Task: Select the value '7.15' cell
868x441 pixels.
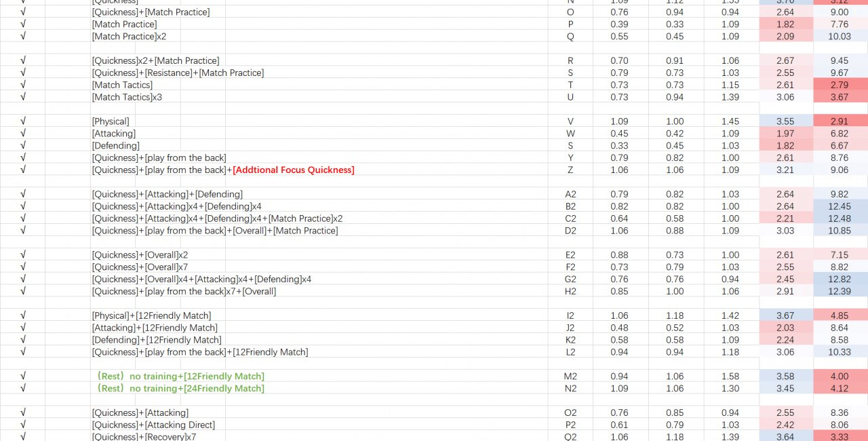Action: click(x=840, y=255)
